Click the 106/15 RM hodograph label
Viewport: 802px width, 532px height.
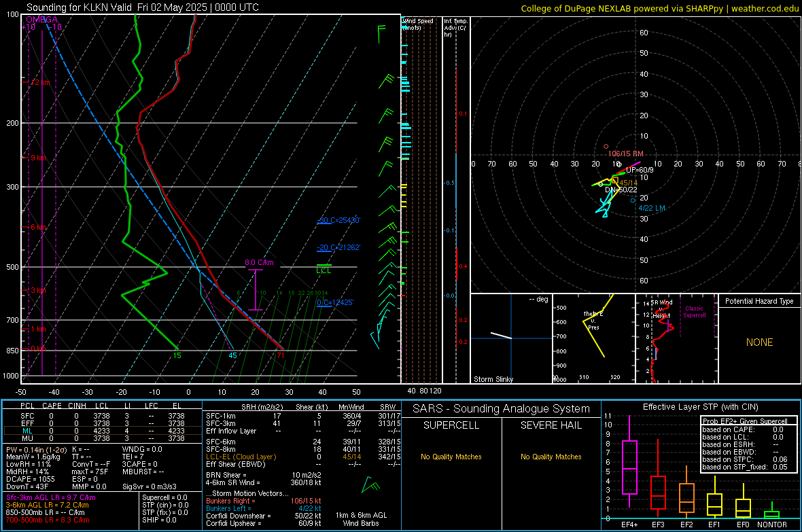(625, 154)
